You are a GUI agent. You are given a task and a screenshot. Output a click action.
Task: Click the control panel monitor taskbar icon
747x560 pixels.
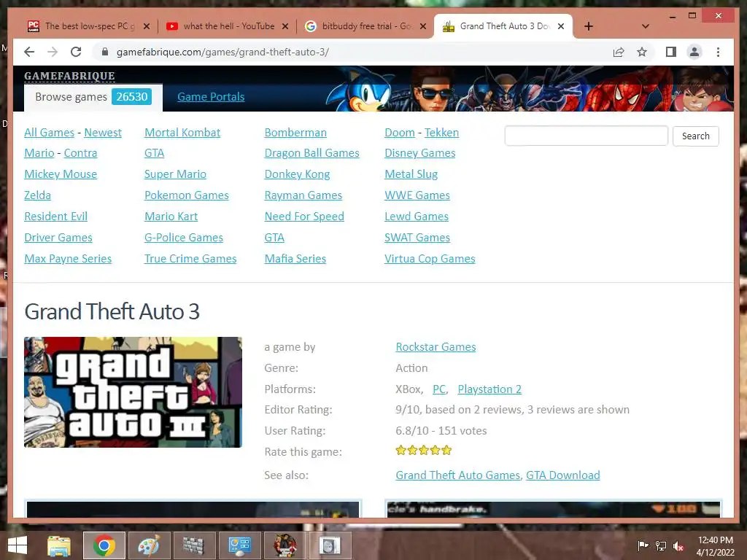click(x=239, y=545)
